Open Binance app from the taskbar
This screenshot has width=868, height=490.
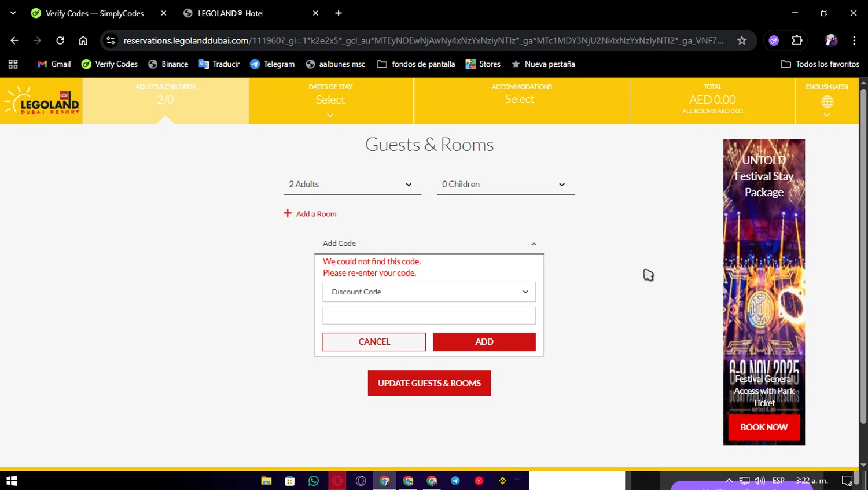[x=502, y=481]
